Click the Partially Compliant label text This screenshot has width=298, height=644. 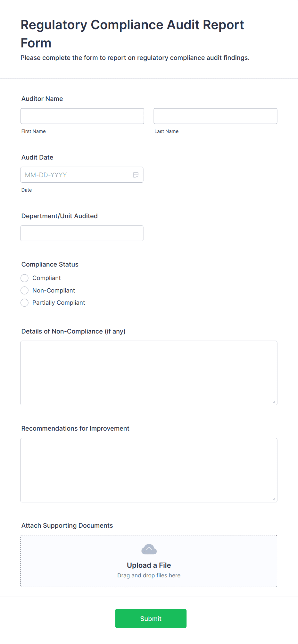pos(59,303)
